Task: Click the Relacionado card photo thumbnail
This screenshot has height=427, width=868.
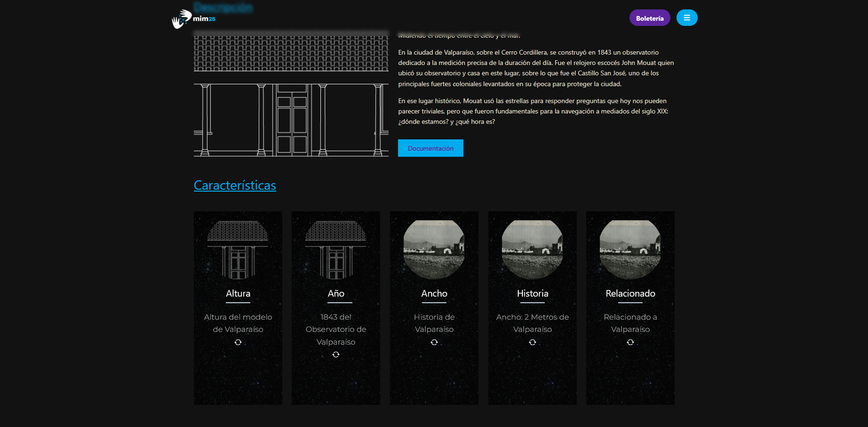Action: click(x=630, y=250)
